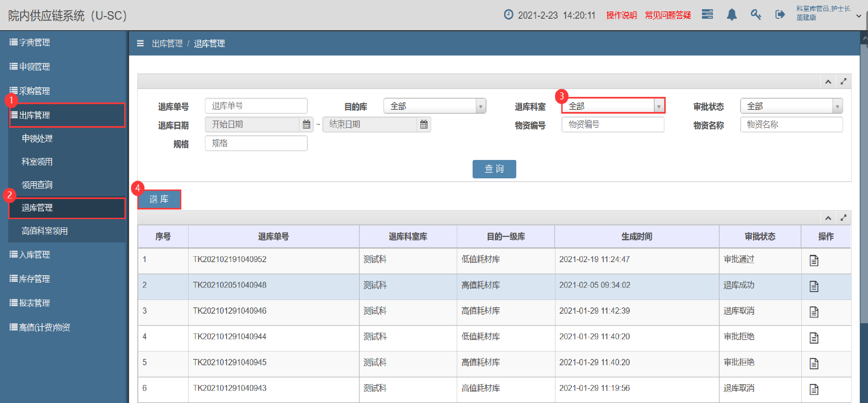Viewport: 868px width, 403px height.
Task: Click the clock icon beside the date
Action: pos(508,14)
